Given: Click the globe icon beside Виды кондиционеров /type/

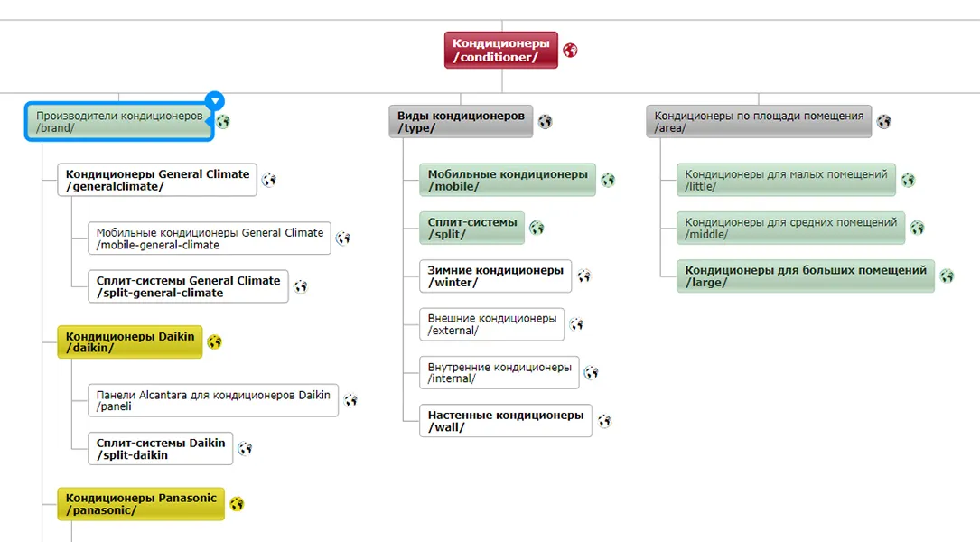Looking at the screenshot, I should [545, 122].
